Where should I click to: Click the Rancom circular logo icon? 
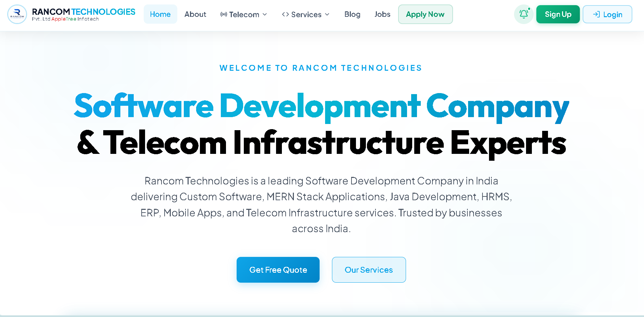17,14
